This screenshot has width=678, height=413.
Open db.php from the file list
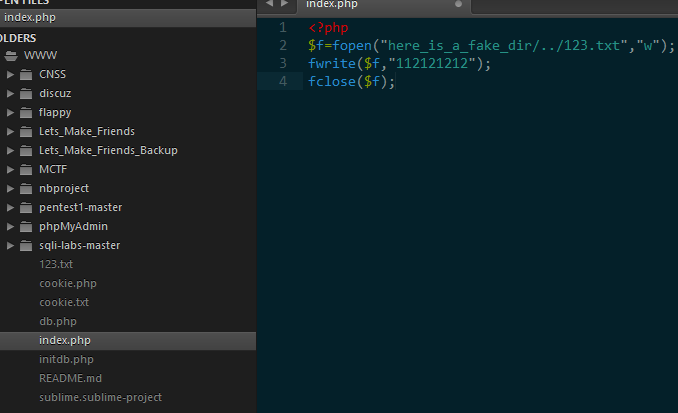58,321
